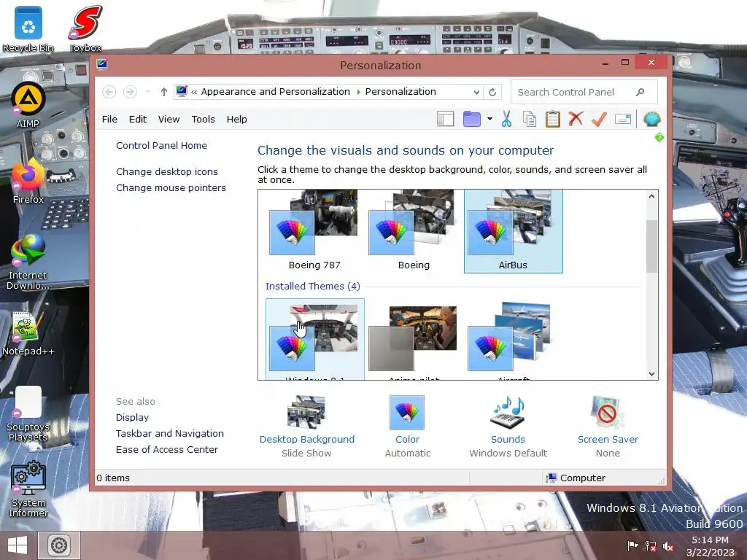Expand the address bar history dropdown
747x560 pixels.
click(476, 92)
